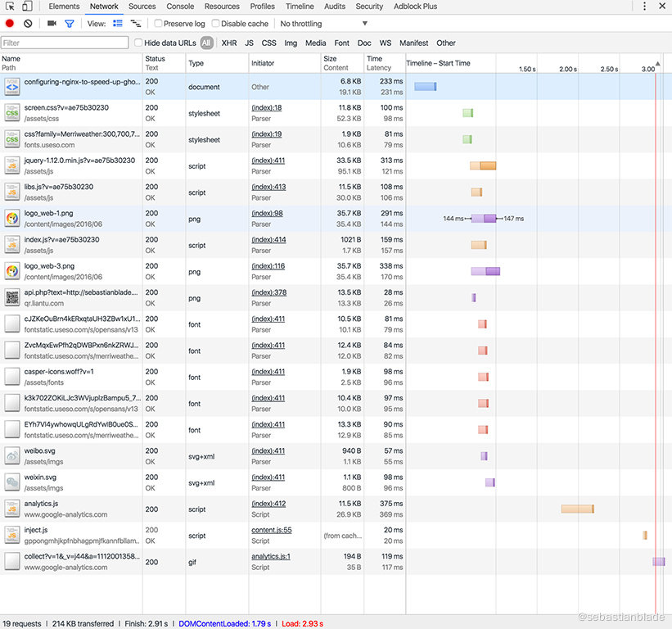Switch to small request rows view
Viewport: 672px width, 629px height.
(x=136, y=24)
